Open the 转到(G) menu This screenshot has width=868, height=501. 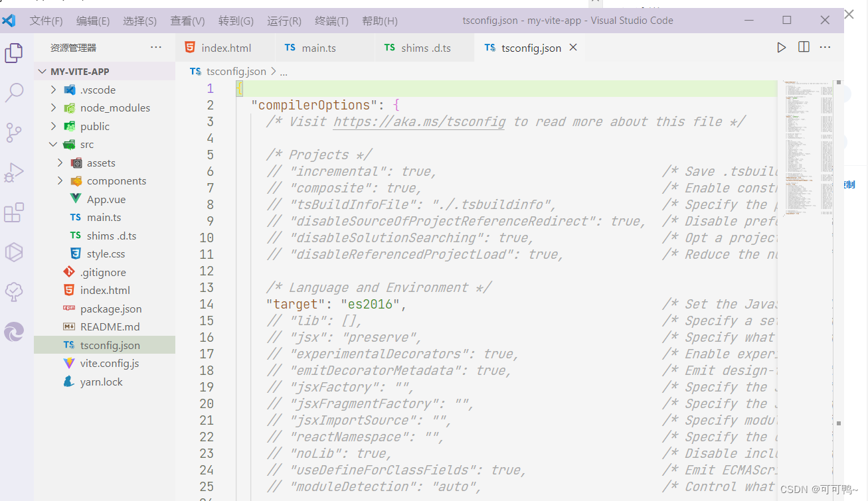(x=236, y=21)
